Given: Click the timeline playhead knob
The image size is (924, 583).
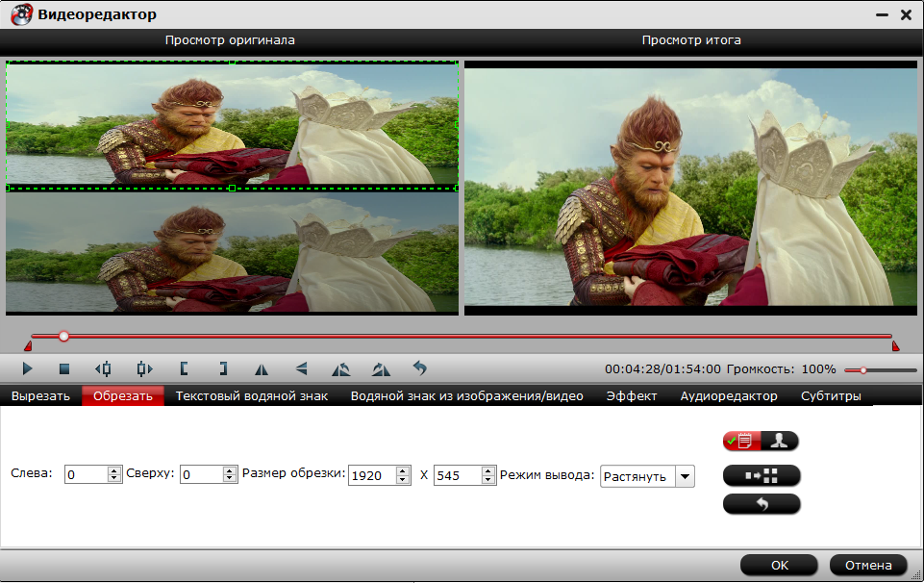Looking at the screenshot, I should coord(63,336).
